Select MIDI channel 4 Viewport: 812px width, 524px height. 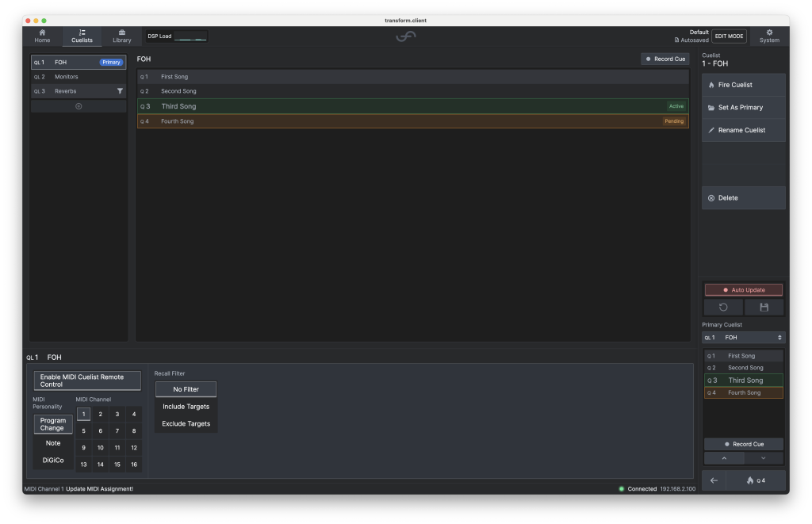(133, 415)
